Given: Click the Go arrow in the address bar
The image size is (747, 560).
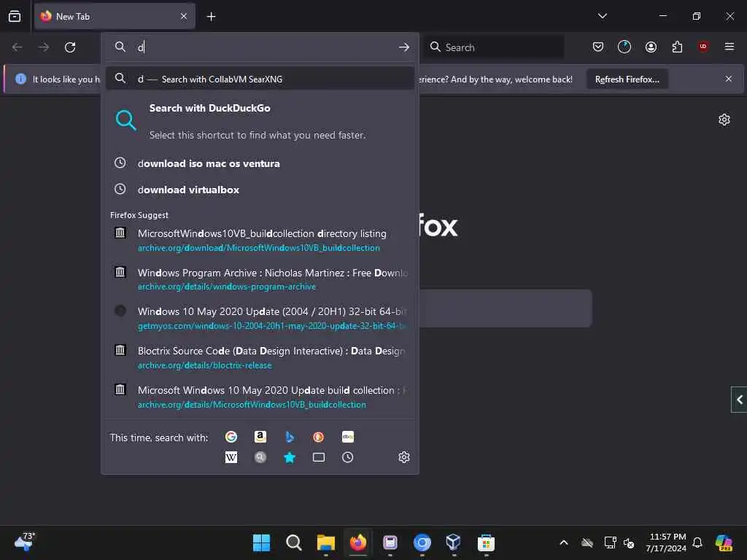Looking at the screenshot, I should pyautogui.click(x=404, y=47).
